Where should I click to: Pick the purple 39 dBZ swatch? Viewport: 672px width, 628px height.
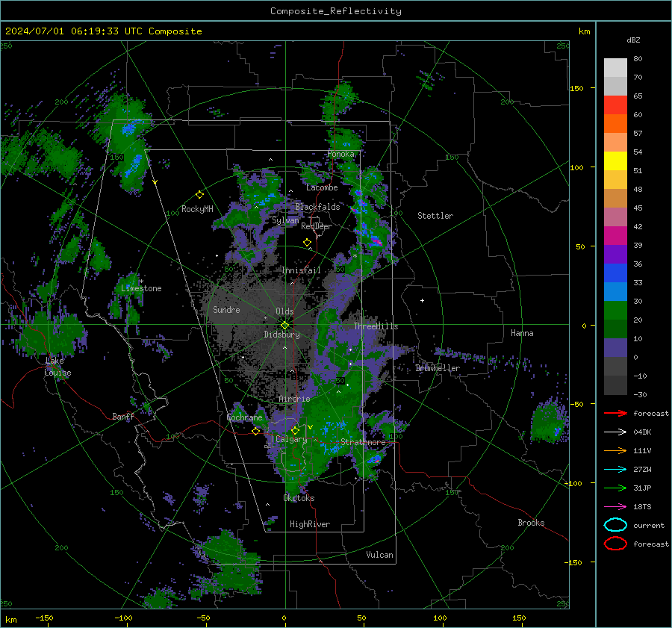pyautogui.click(x=615, y=254)
